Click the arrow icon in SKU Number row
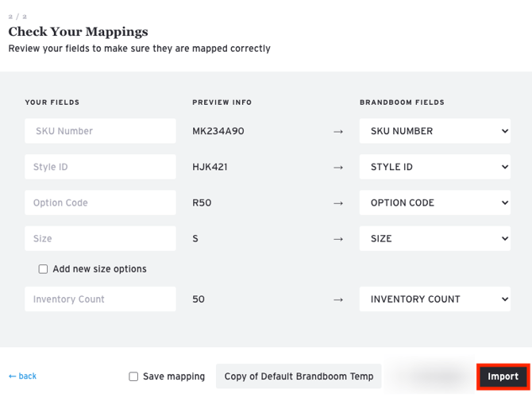This screenshot has width=532, height=401. (338, 132)
